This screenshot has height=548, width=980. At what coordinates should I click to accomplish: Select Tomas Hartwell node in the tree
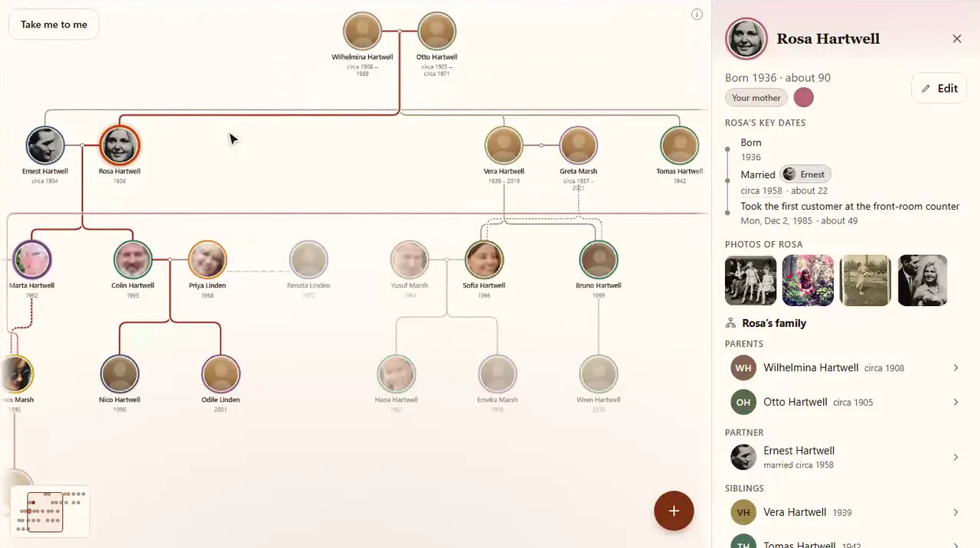679,145
